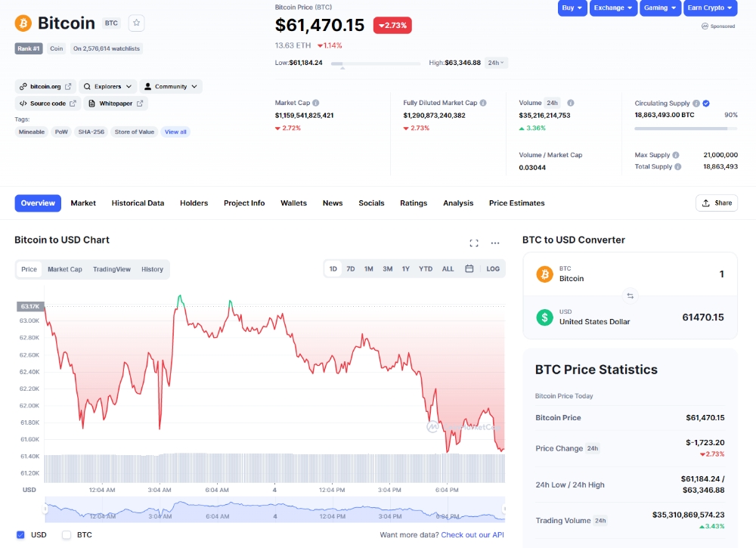Add Bitcoin to watchlist with star icon
756x548 pixels.
(x=136, y=23)
